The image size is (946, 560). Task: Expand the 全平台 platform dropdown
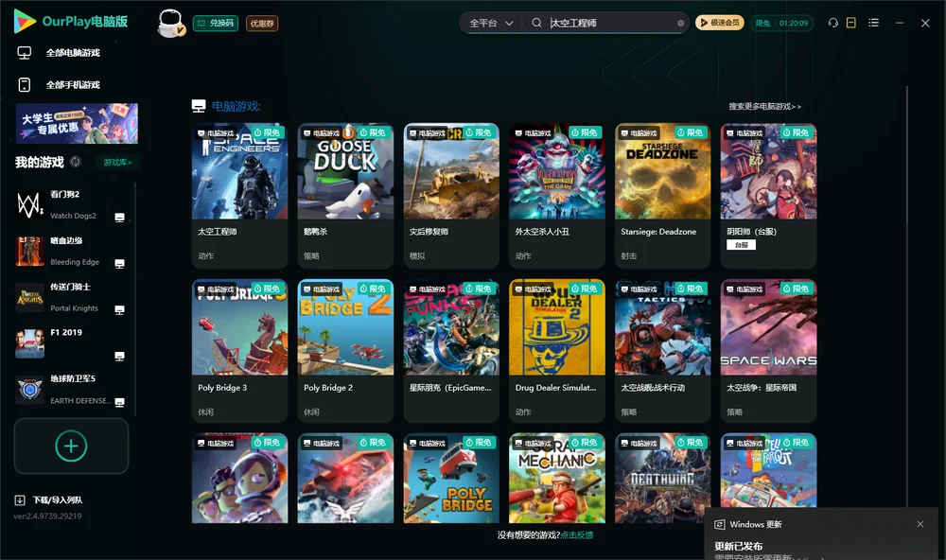coord(491,23)
